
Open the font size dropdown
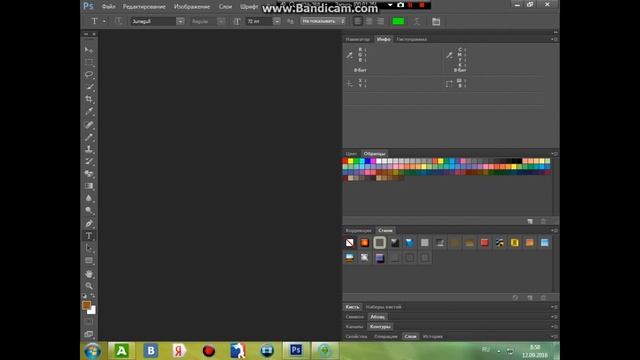(276, 21)
